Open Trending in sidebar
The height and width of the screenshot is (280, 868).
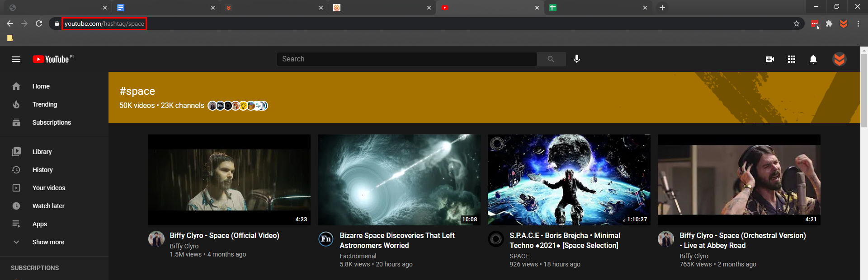click(x=54, y=104)
